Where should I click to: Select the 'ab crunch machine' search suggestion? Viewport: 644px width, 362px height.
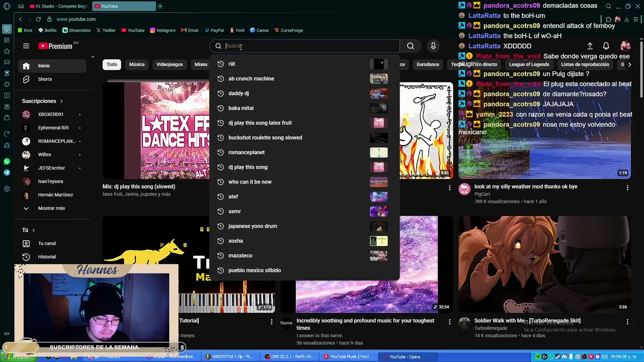tap(304, 78)
